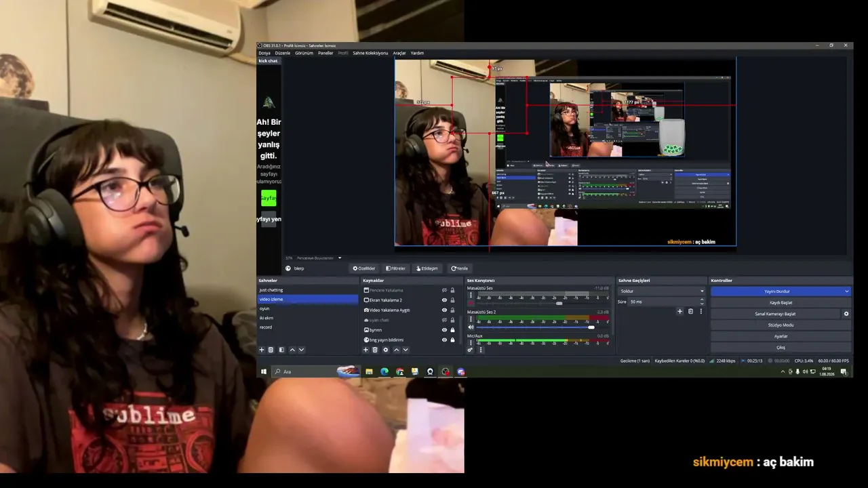This screenshot has height=488, width=868.
Task: Open Mic/Aux options menu dots
Action: (x=471, y=342)
